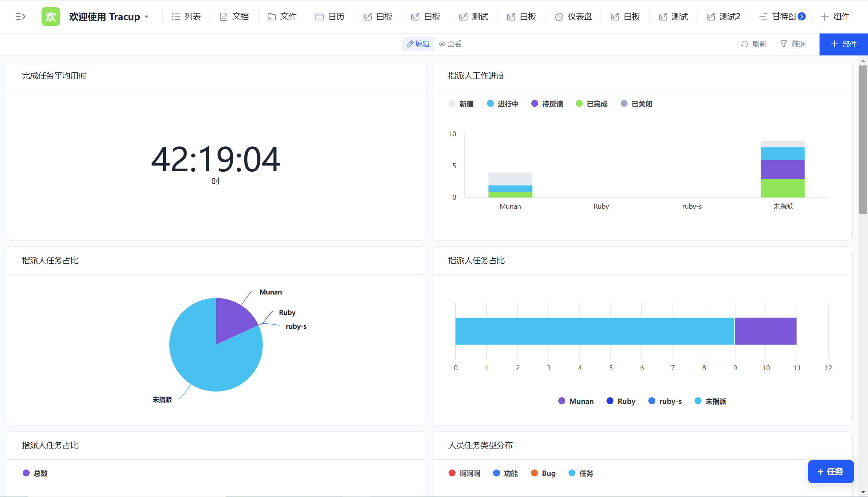The width and height of the screenshot is (868, 497).
Task: Click the scrollbar up arrow at top right
Action: pos(863,61)
